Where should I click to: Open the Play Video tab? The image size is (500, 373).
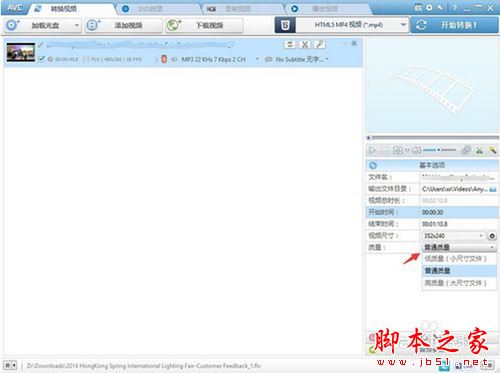(x=324, y=9)
